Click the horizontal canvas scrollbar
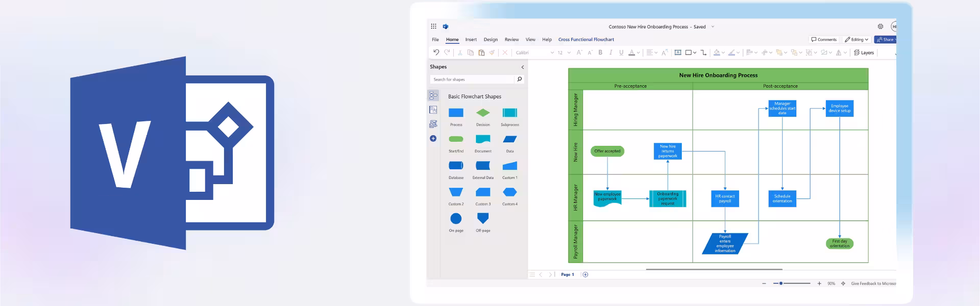Viewport: 980px width, 306px height. coord(714,269)
